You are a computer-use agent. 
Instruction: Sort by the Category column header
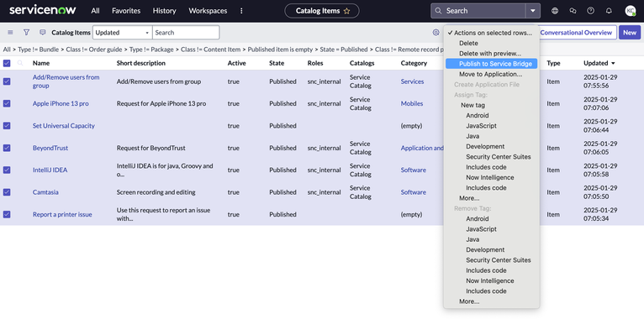414,63
